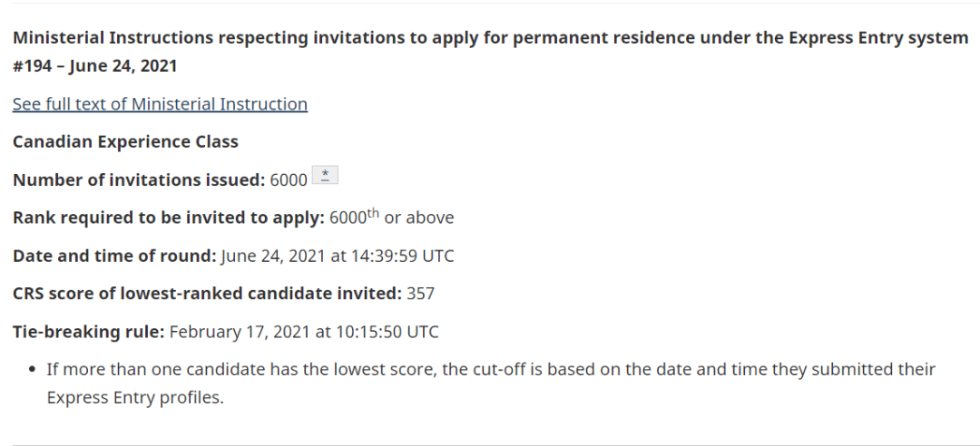This screenshot has height=446, width=980.
Task: Click the 'Number of invitations issued' label
Action: [x=139, y=179]
